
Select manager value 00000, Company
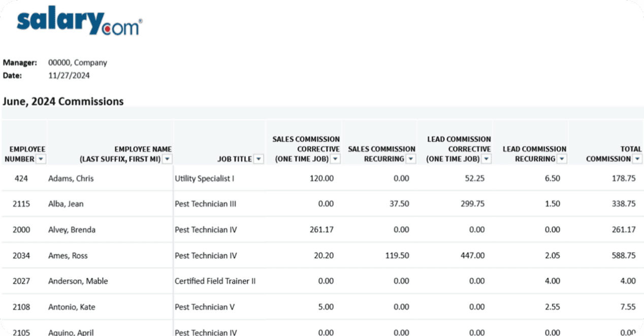pos(77,63)
